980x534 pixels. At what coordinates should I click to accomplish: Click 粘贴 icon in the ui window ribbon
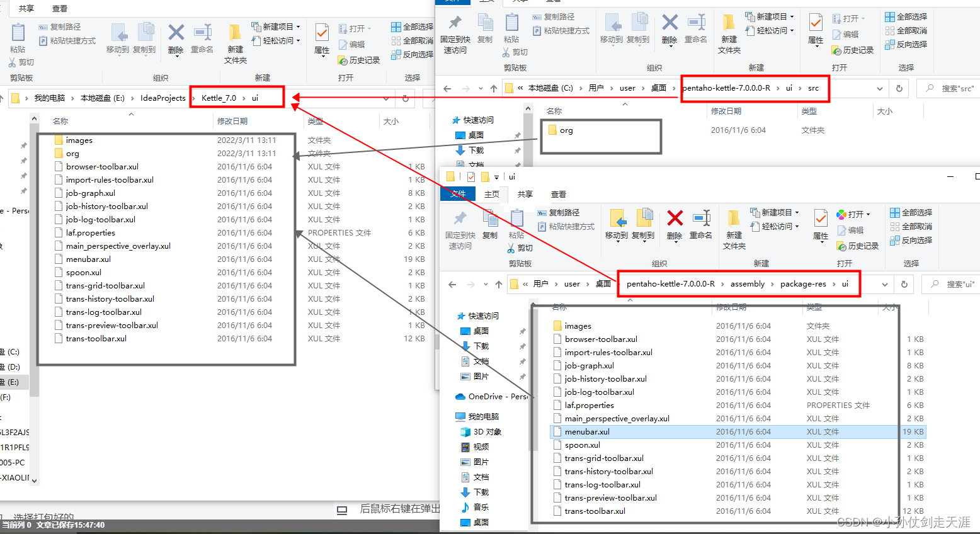coord(516,219)
